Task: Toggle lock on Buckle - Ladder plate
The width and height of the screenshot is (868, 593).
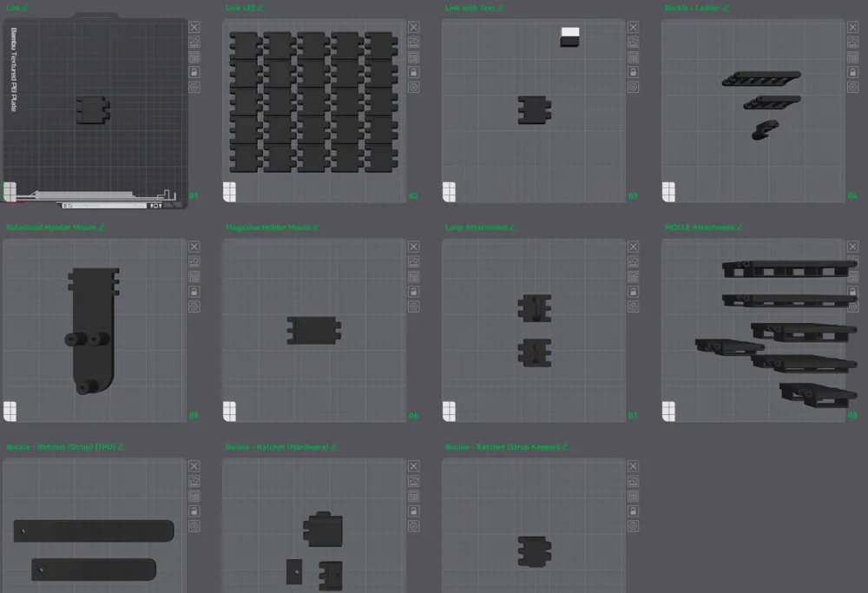Action: tap(852, 72)
